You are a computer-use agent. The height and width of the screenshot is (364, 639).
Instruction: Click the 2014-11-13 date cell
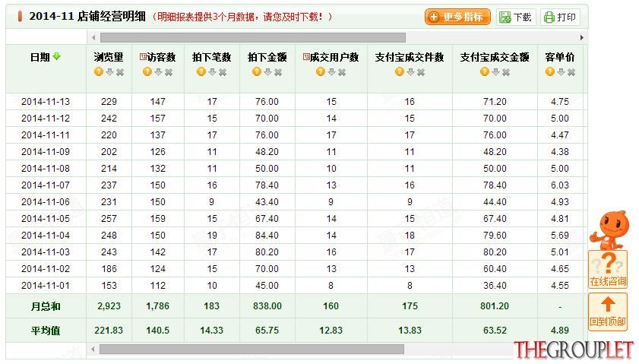pos(46,102)
